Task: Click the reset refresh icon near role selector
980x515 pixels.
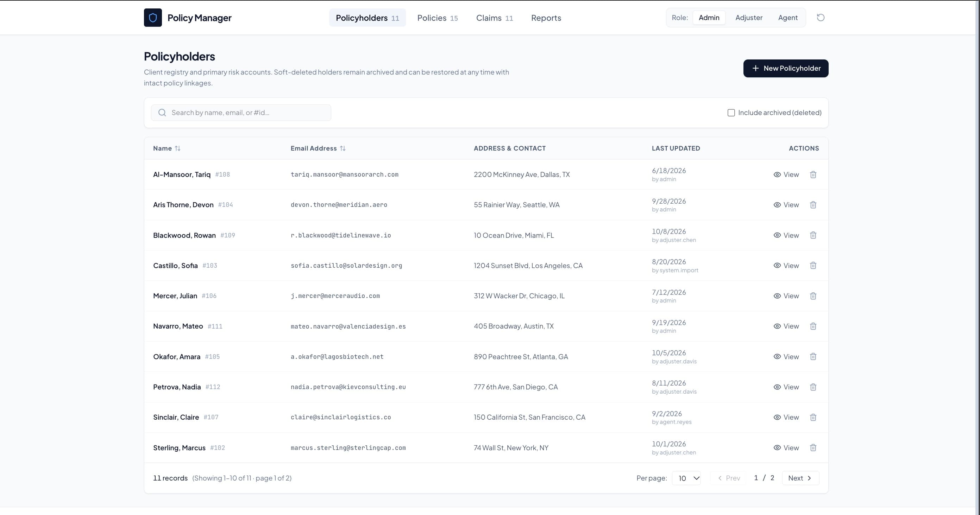Action: (x=821, y=18)
